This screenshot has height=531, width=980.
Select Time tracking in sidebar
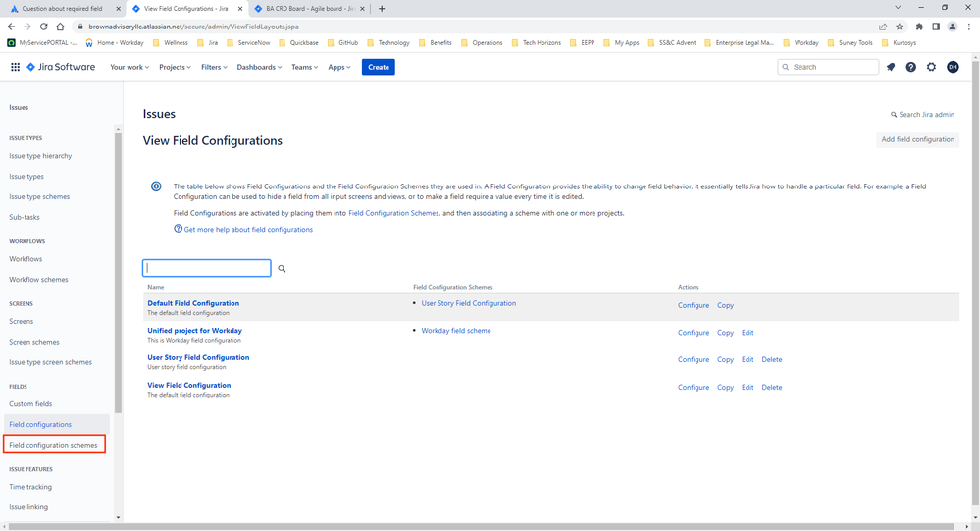[x=30, y=487]
